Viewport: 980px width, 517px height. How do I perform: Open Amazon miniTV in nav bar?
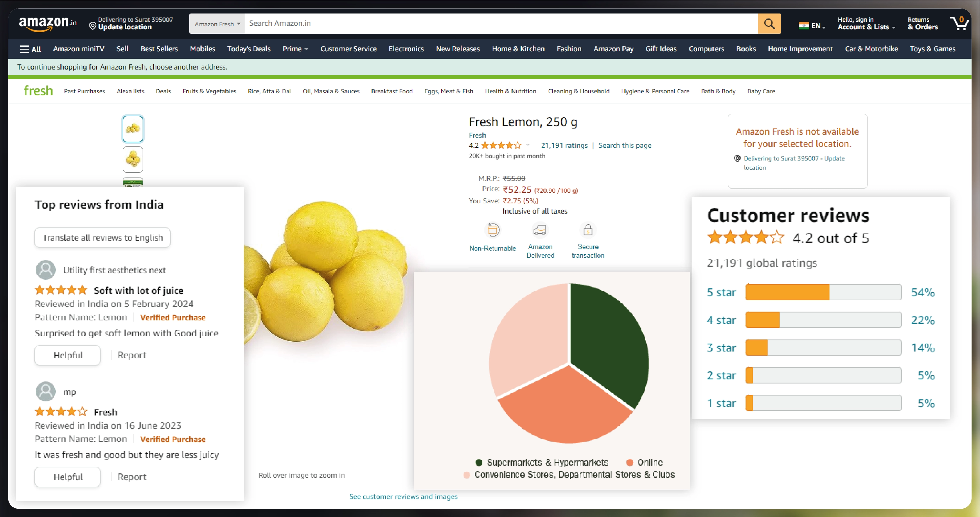78,49
